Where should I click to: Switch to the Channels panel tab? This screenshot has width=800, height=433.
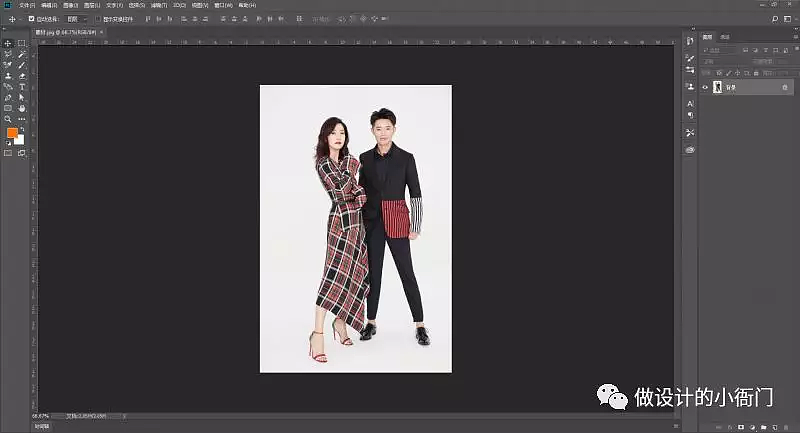coord(725,37)
